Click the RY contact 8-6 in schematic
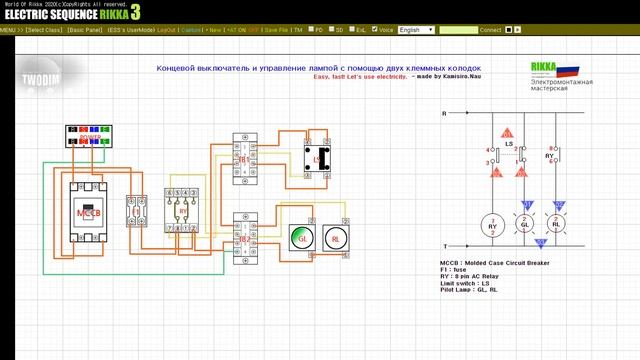Image resolution: width=640 pixels, height=360 pixels. point(555,155)
